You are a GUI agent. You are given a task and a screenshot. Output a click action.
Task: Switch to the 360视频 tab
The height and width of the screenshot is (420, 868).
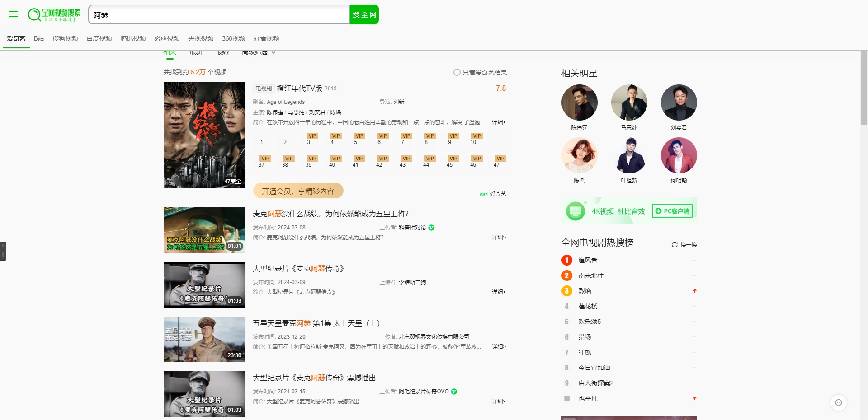234,38
